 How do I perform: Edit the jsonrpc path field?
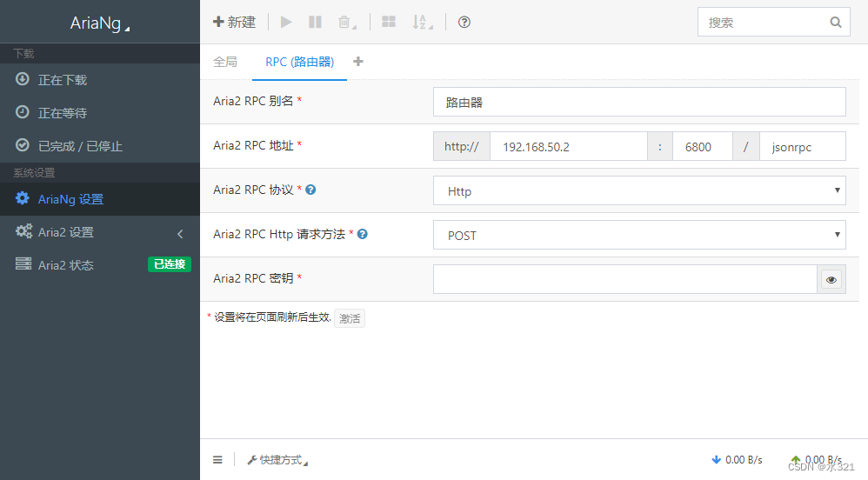pos(802,146)
